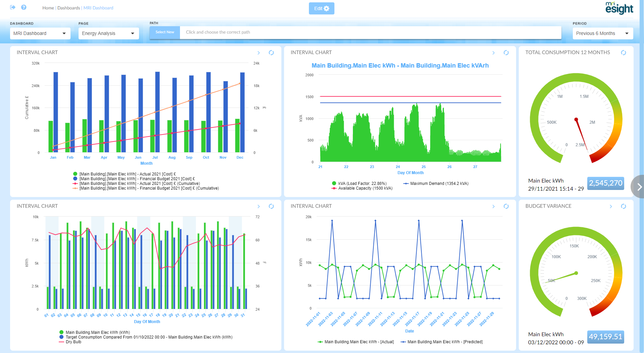The image size is (644, 353).
Task: Open Dashboards from the breadcrumb trail
Action: click(x=68, y=8)
